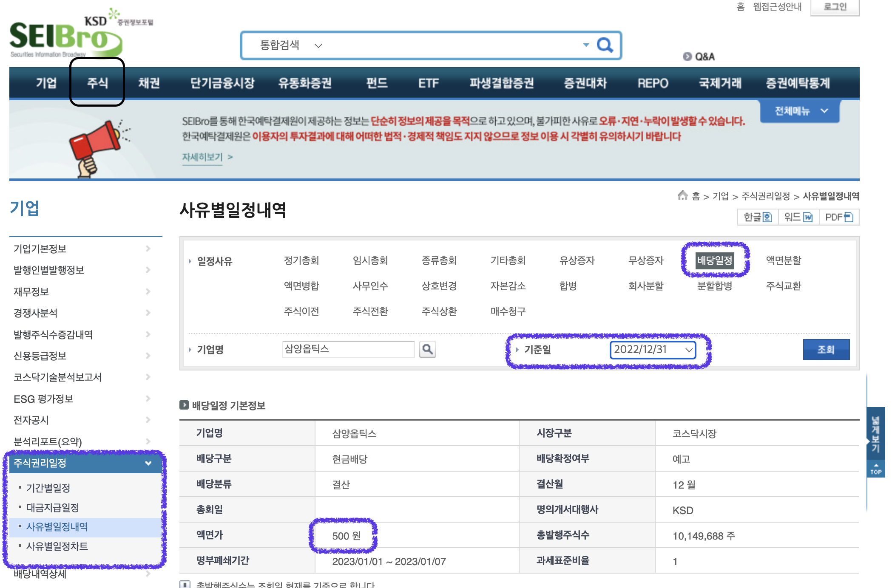Screen dimensions: 892x588
Task: Expand the 전체메뉴 dropdown
Action: point(800,111)
